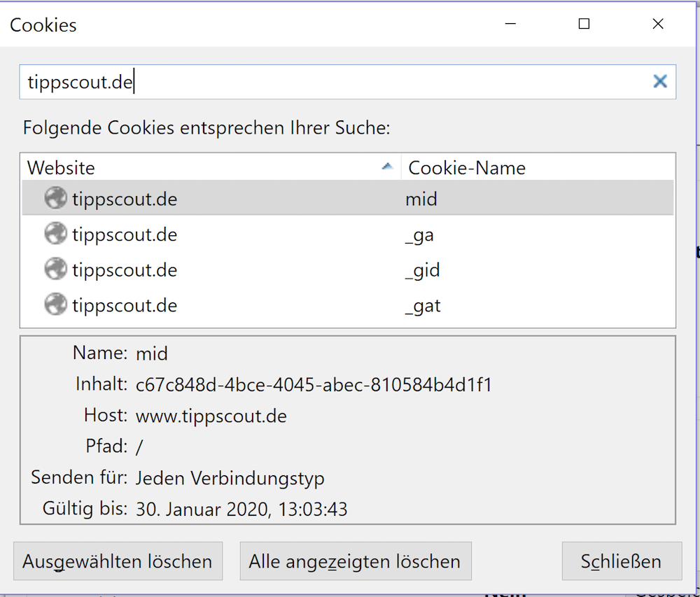Click the mid cookie name cell
Screen dimensions: 700x597
(421, 199)
